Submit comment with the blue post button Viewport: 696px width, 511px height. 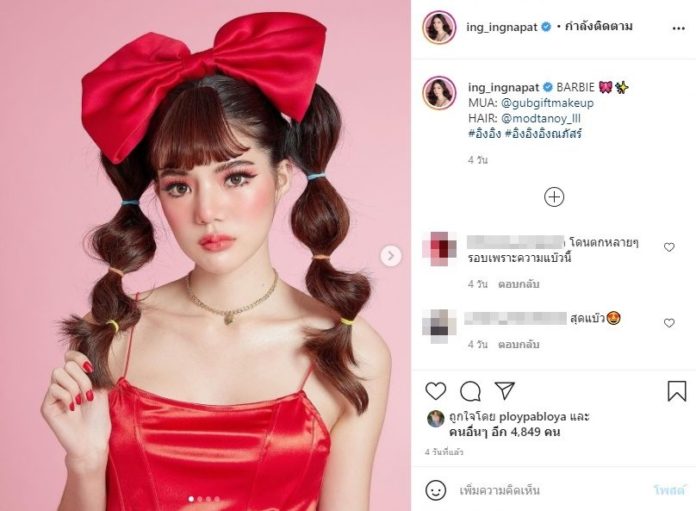[670, 491]
